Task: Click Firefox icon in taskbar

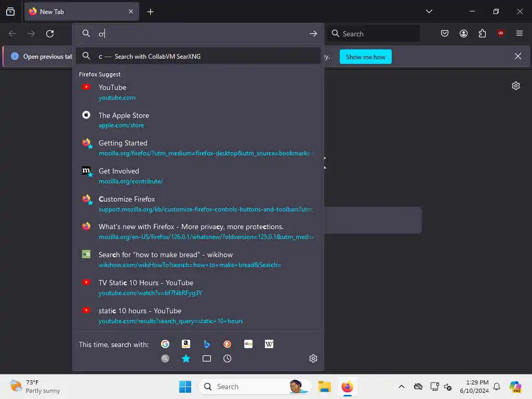Action: click(x=347, y=387)
